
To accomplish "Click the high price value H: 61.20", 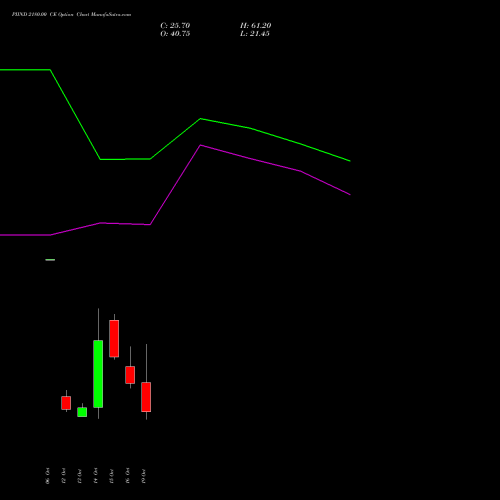I will (x=256, y=26).
